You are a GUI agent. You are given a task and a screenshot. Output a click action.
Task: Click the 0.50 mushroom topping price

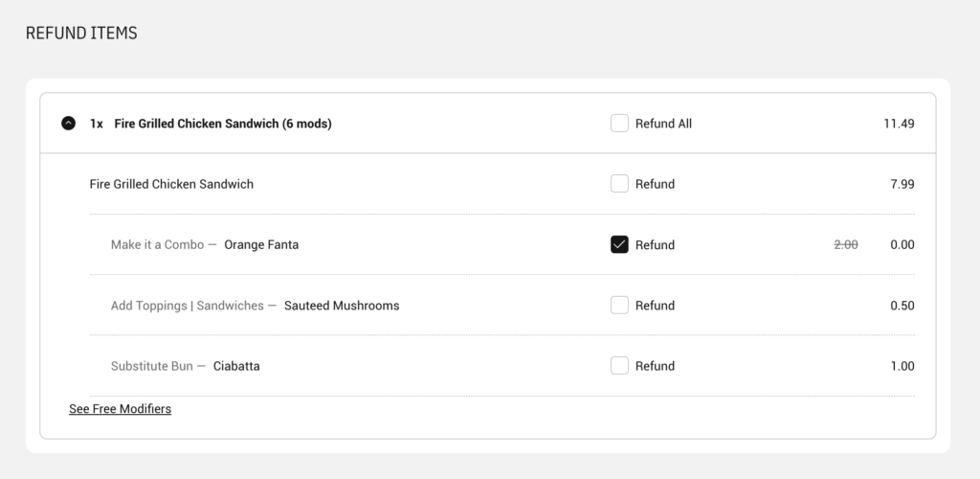tap(902, 306)
